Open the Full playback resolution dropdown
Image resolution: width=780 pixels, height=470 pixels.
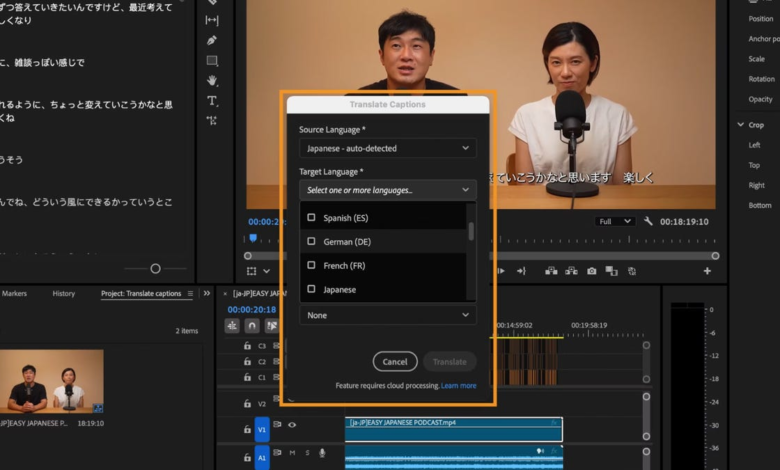point(615,221)
